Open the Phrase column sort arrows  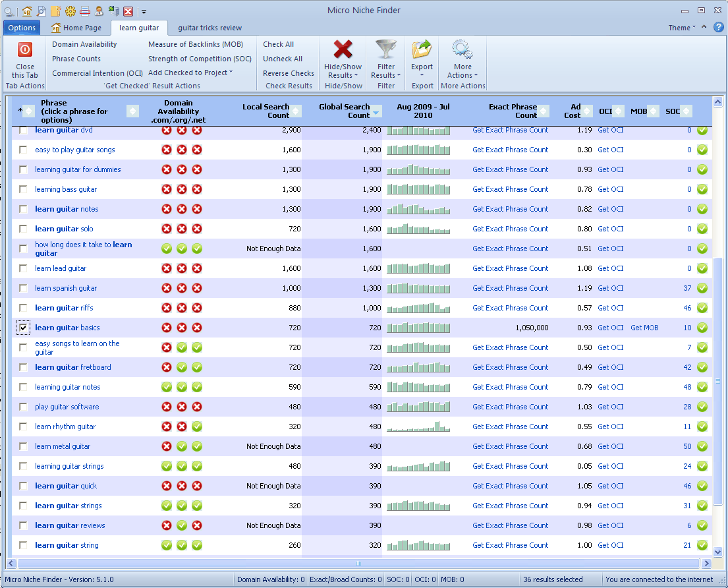133,111
